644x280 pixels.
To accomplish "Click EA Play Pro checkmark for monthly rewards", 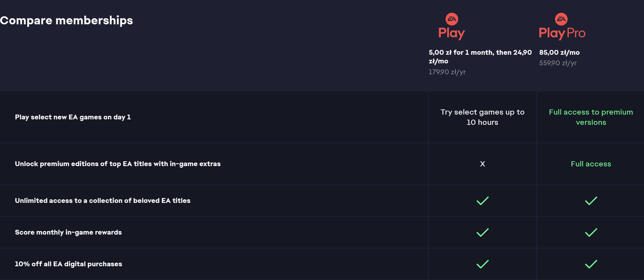I will 591,232.
